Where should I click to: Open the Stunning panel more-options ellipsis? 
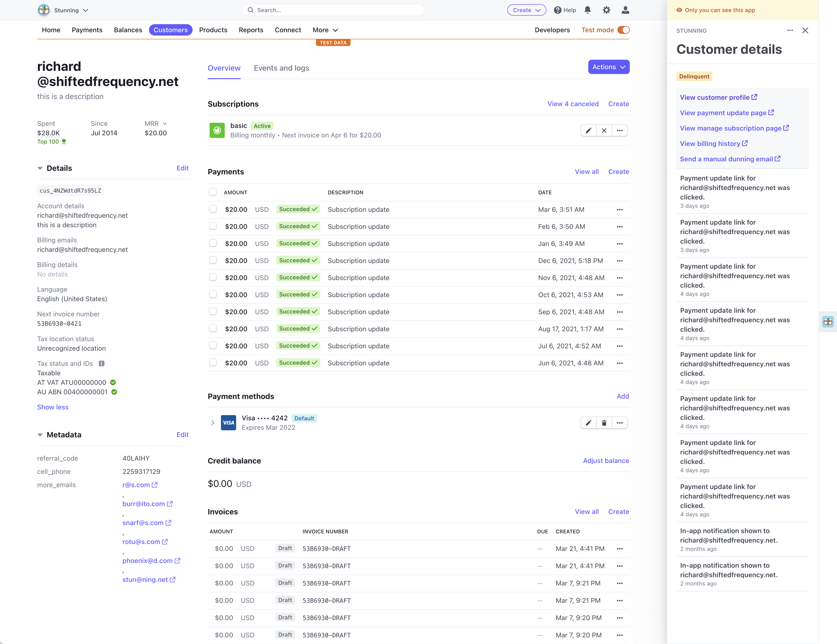point(790,30)
